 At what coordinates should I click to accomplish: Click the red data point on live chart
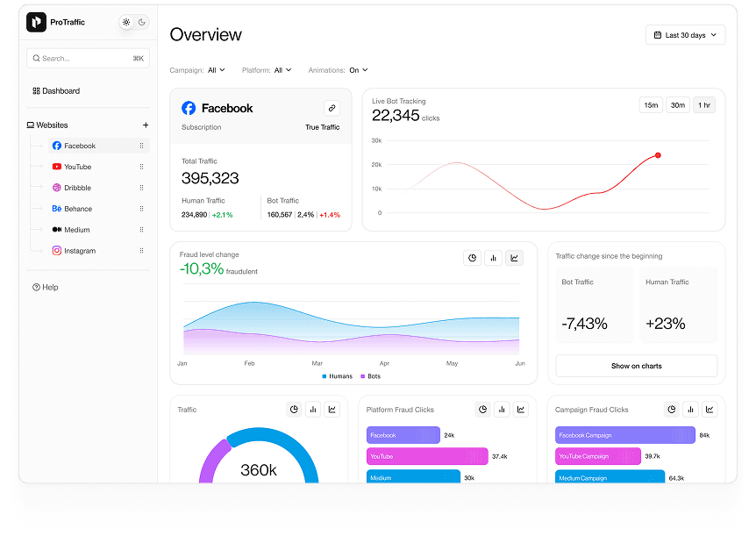click(658, 155)
